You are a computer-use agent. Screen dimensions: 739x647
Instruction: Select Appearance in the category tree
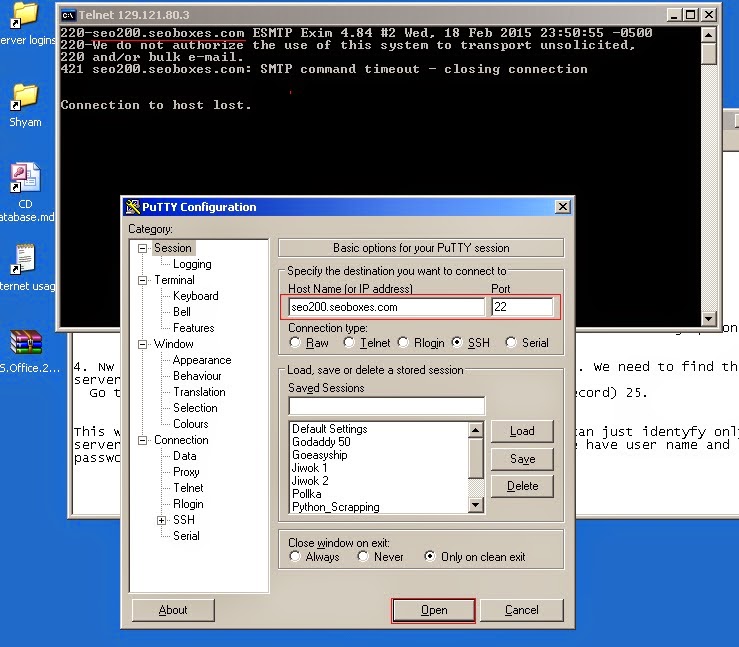[x=202, y=360]
